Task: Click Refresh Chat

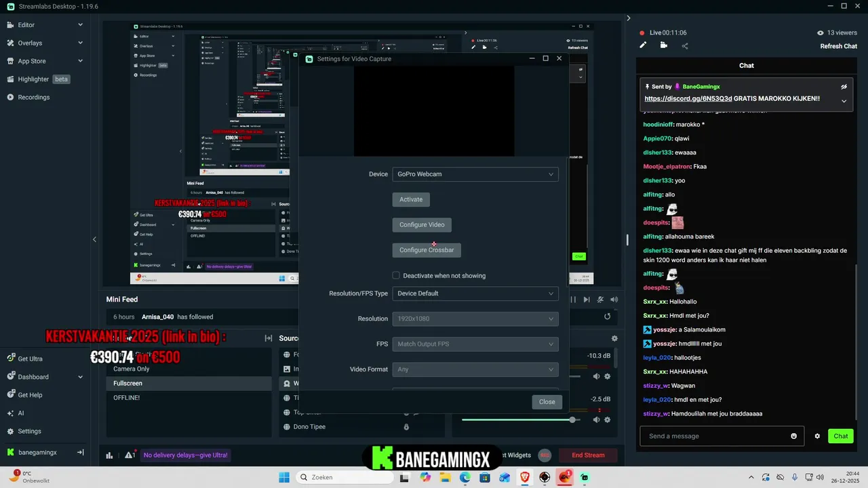Action: (839, 46)
